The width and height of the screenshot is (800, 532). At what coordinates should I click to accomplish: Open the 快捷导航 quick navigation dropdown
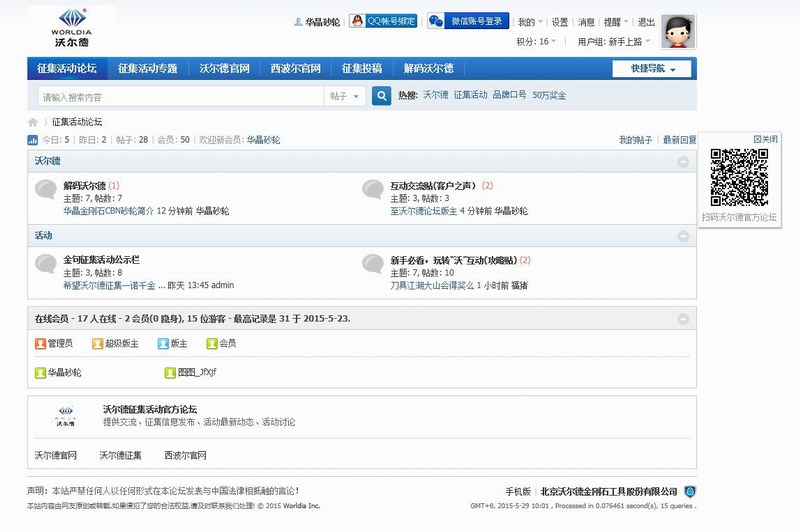click(x=652, y=68)
